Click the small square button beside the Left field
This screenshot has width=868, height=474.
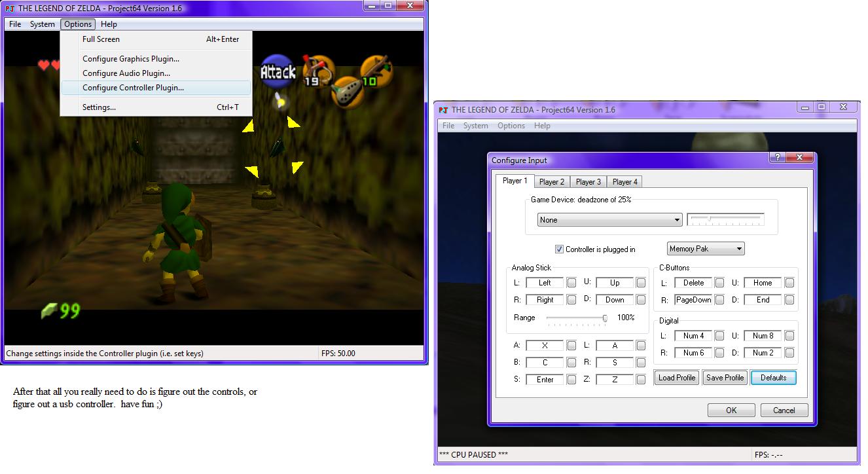(571, 283)
